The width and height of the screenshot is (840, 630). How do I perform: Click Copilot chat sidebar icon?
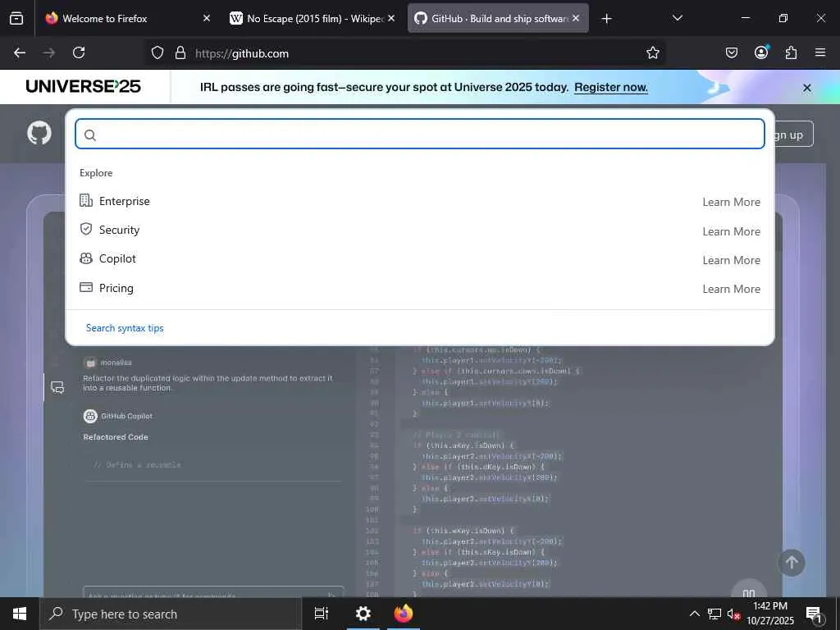[57, 387]
